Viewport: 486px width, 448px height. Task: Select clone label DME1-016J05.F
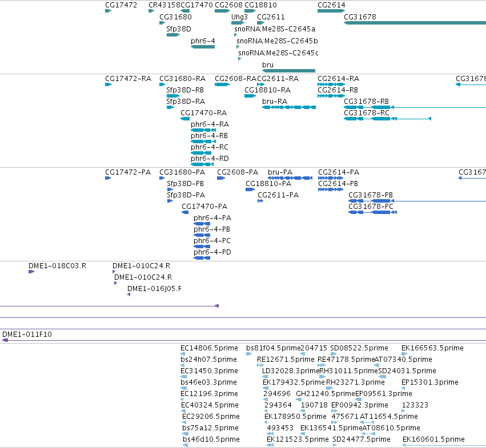point(154,289)
